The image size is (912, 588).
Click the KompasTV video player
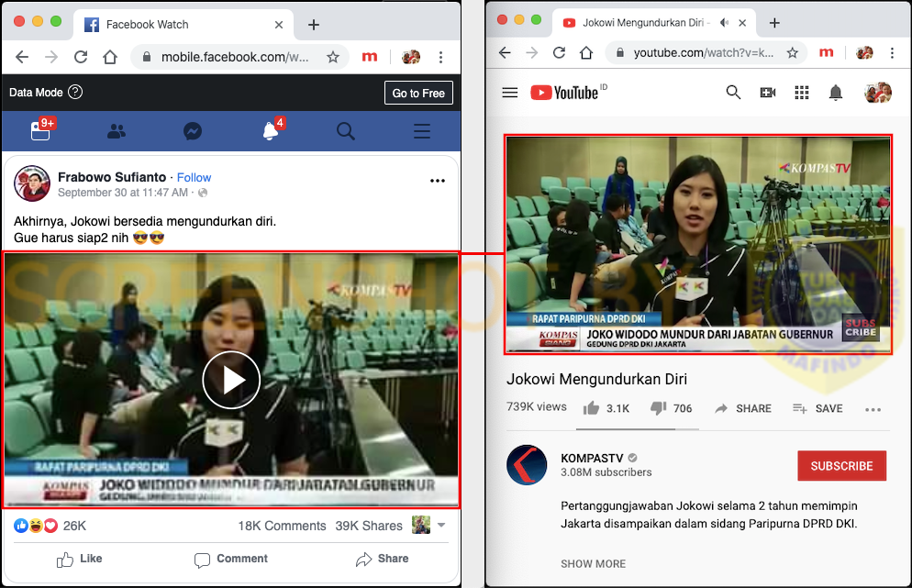[x=698, y=245]
